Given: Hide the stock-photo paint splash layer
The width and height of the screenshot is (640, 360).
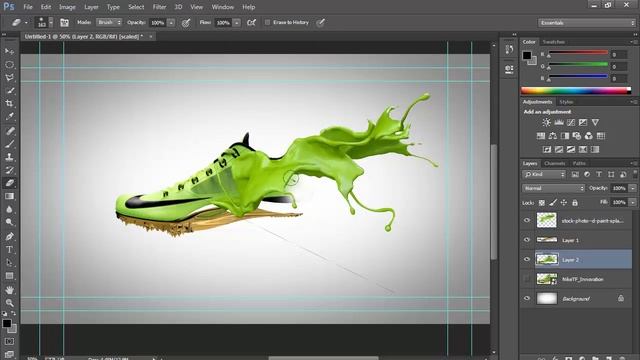Looking at the screenshot, I should tap(527, 220).
